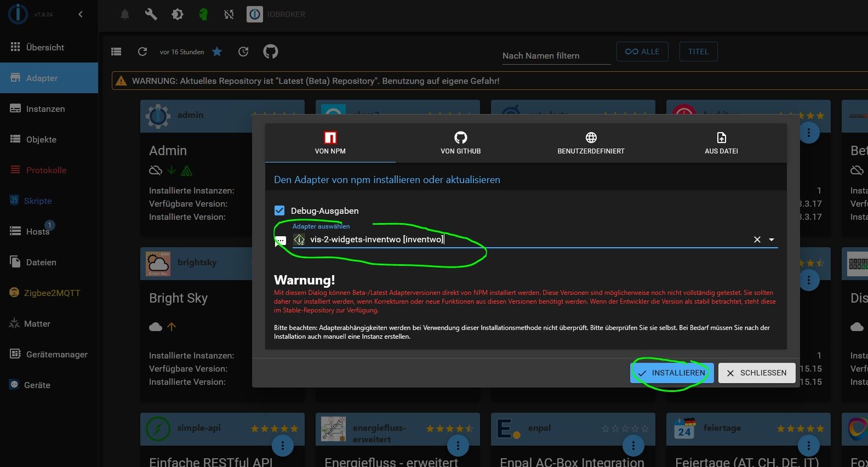Screen dimensions: 868x467
Task: Switch adapter list view mode icon
Action: coord(116,52)
